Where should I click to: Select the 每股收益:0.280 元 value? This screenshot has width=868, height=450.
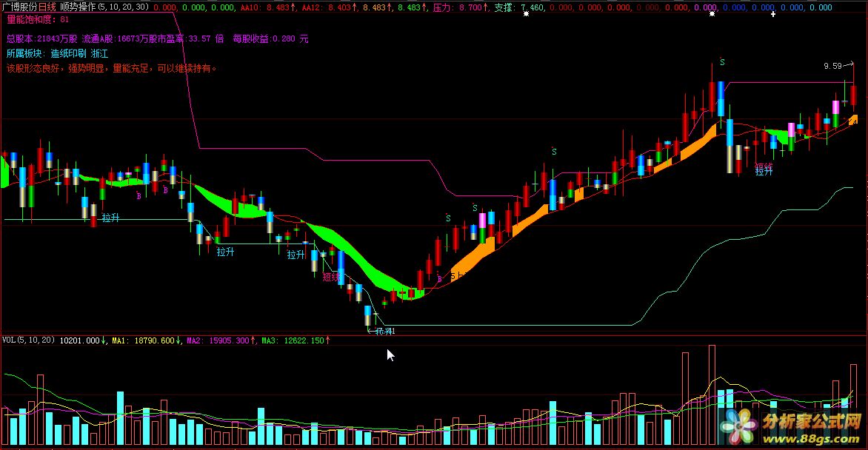coord(271,38)
